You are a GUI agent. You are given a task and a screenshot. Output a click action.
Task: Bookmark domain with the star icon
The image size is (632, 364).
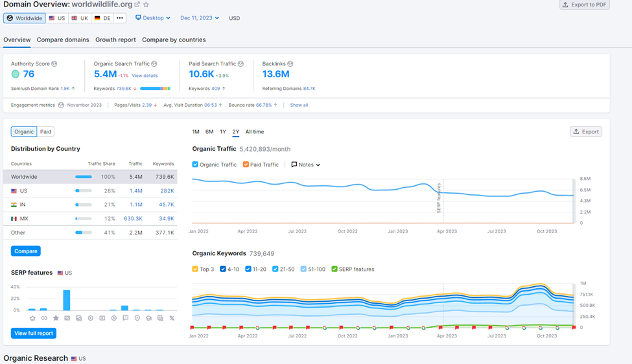coord(146,5)
